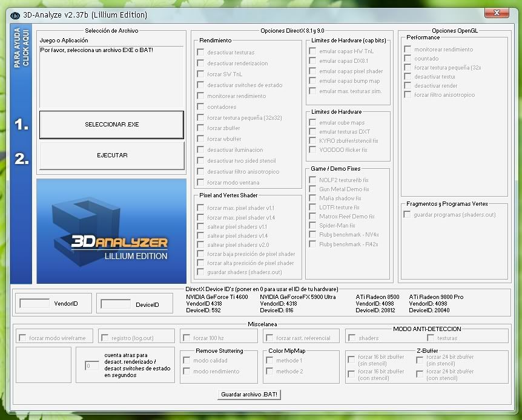The height and width of the screenshot is (420, 522).
Task: Click Guardar archivo .BAT! button
Action: point(249,395)
